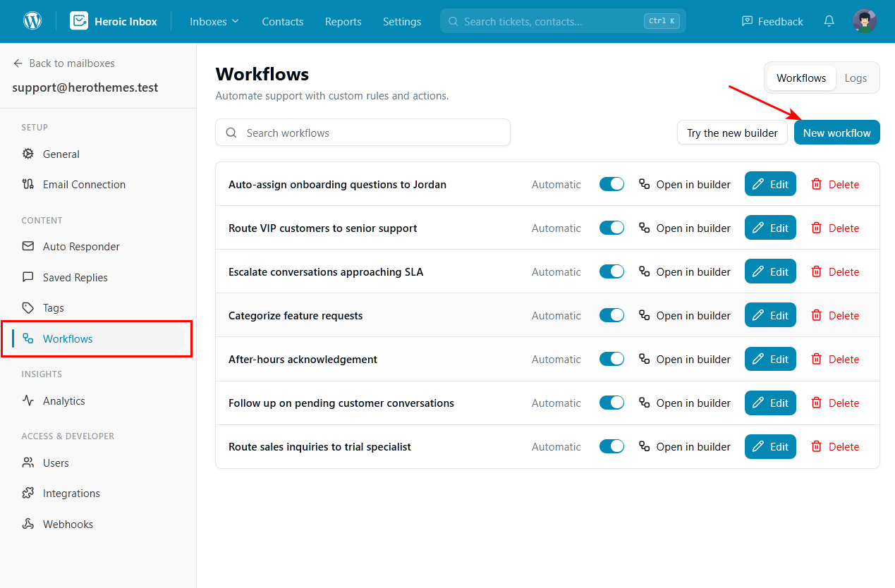Delete the Follow up on pending workflow
This screenshot has height=588, width=895.
pos(835,403)
